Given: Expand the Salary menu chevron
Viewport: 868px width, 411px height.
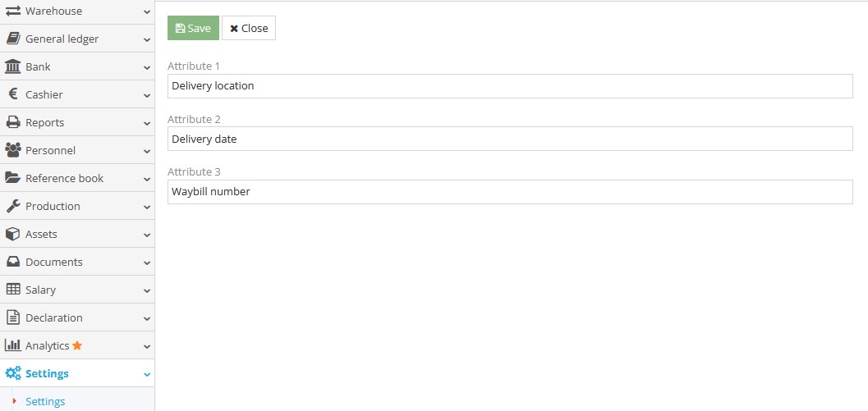Looking at the screenshot, I should (x=147, y=290).
